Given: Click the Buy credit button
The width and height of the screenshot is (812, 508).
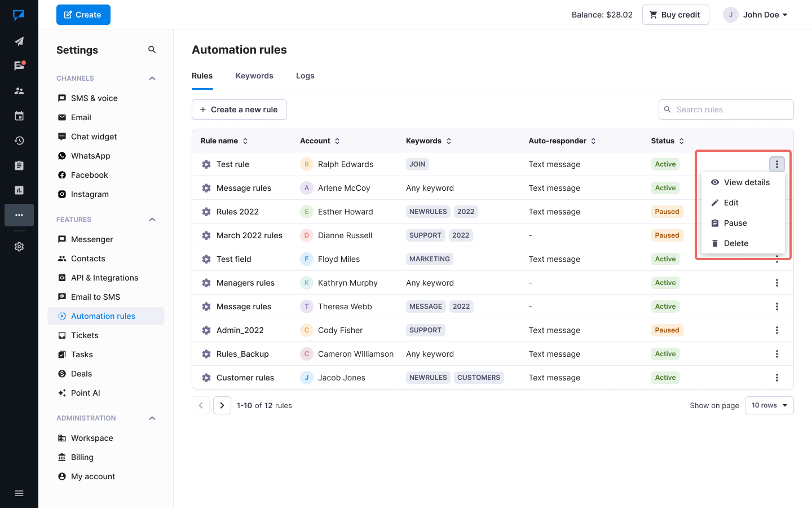Looking at the screenshot, I should (675, 15).
